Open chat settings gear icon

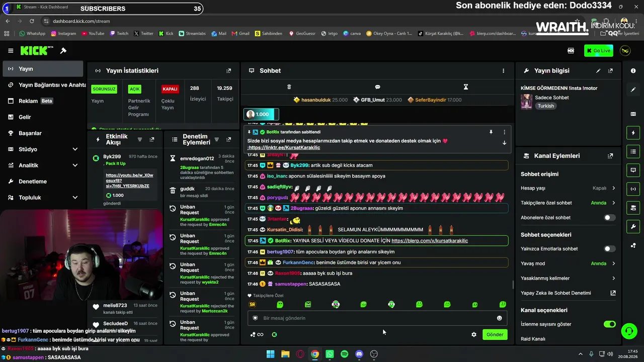pos(474,335)
